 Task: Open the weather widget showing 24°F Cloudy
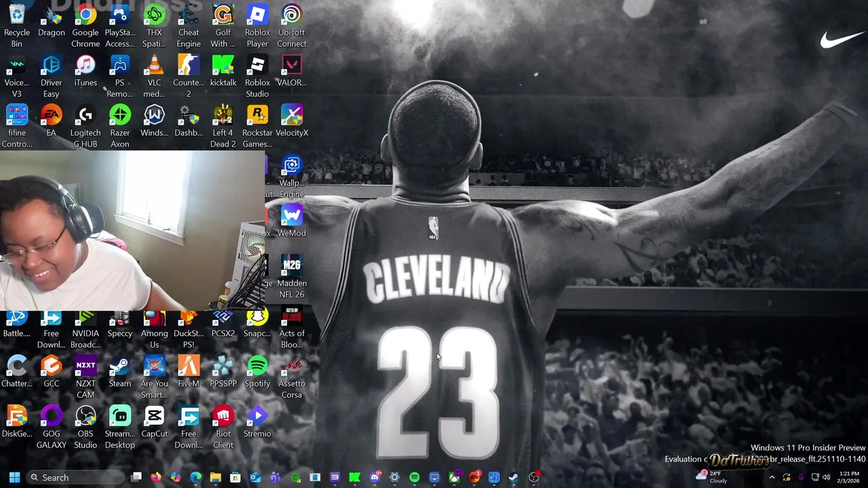[x=711, y=477]
